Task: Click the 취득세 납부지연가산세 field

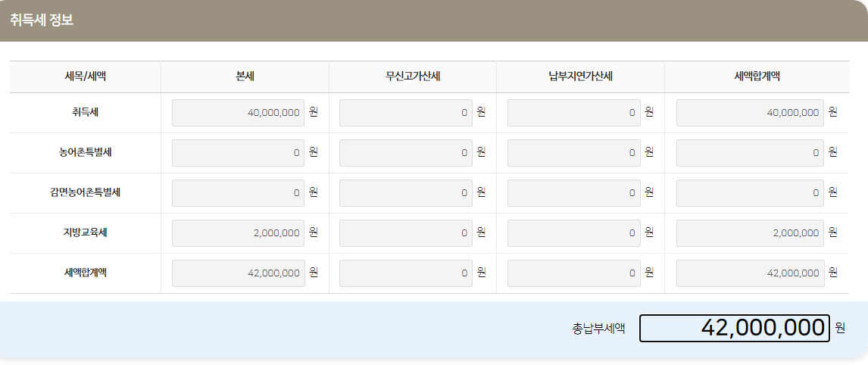Action: 573,113
